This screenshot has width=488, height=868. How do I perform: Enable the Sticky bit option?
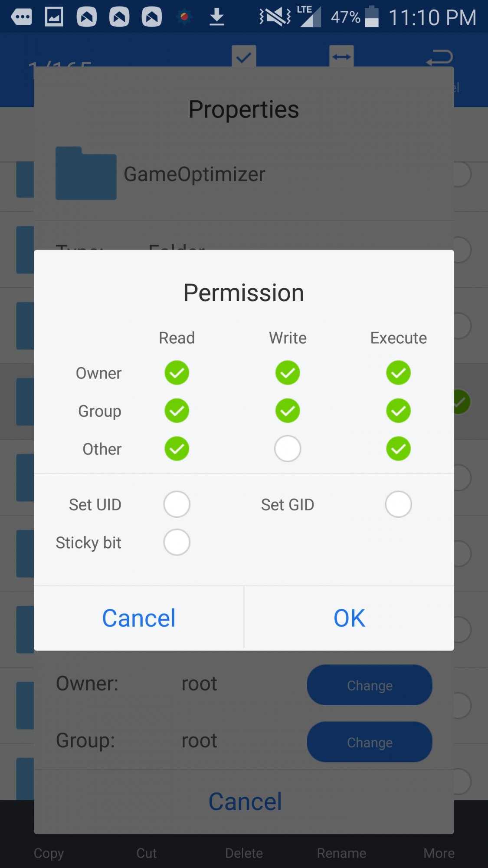click(x=177, y=542)
